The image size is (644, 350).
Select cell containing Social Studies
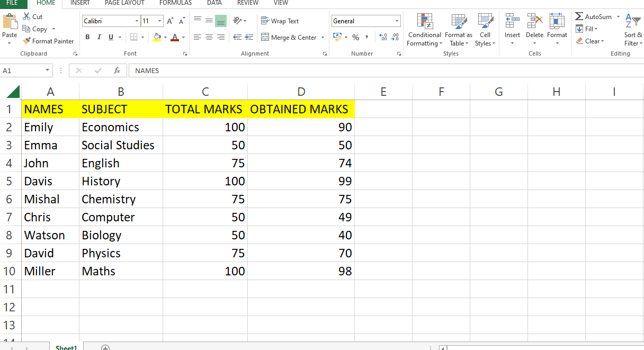coord(121,145)
